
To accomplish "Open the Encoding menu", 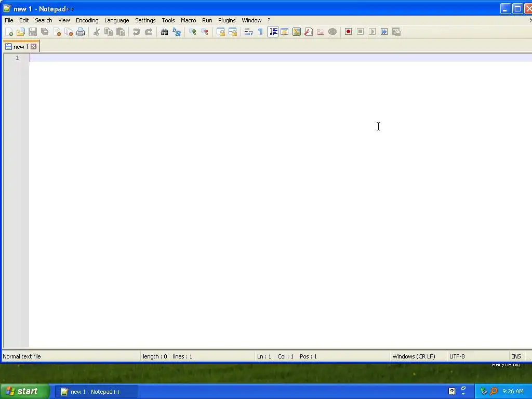I will [x=87, y=20].
